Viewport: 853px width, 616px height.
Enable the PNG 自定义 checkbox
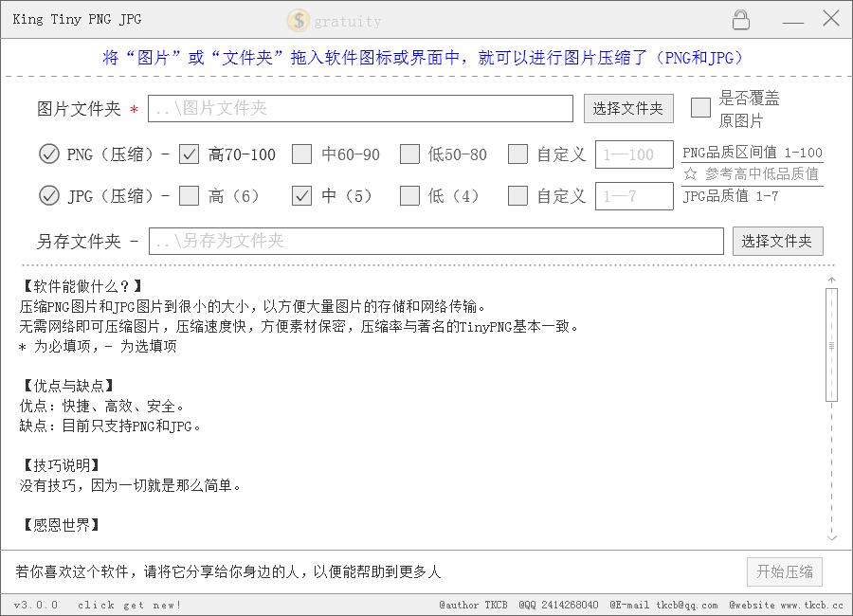click(x=517, y=154)
